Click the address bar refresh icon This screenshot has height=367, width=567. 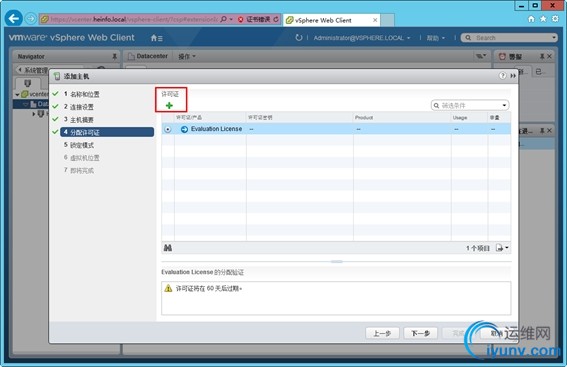[x=276, y=19]
